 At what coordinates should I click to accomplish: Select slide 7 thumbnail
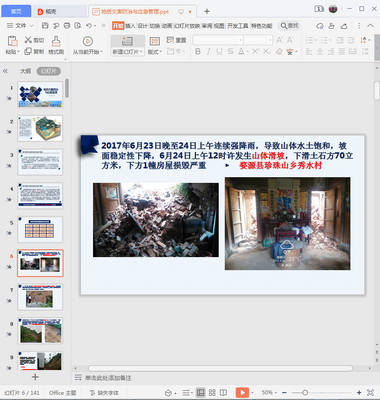click(40, 297)
